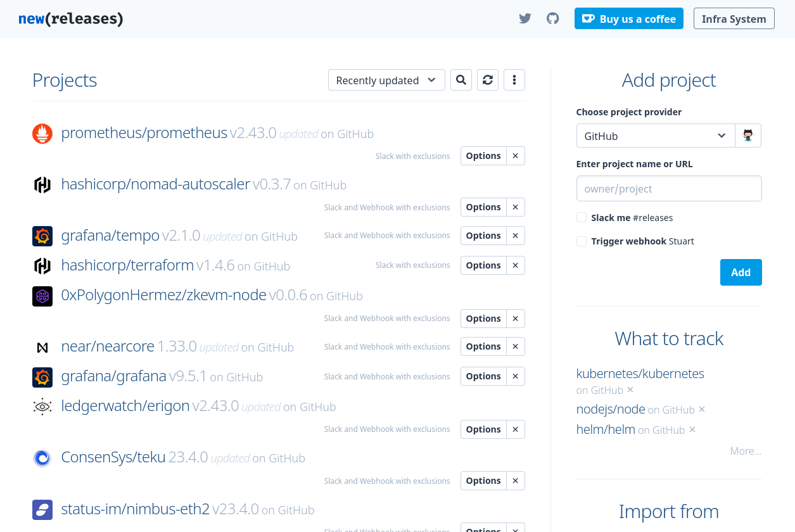Open Options for grafana/tempo project
The image size is (795, 532).
coord(483,236)
